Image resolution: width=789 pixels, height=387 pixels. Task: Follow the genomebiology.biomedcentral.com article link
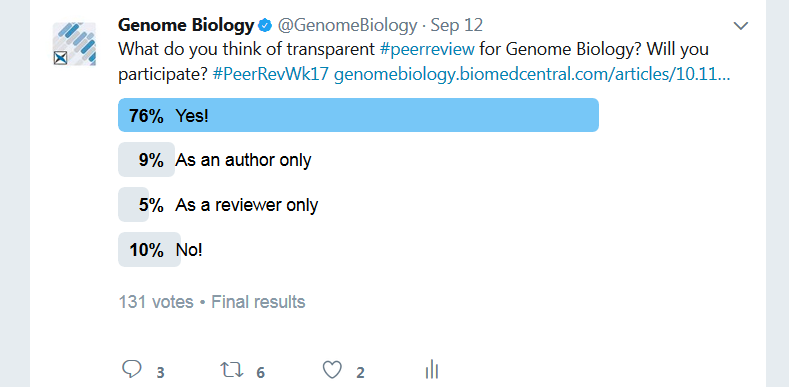[532, 74]
